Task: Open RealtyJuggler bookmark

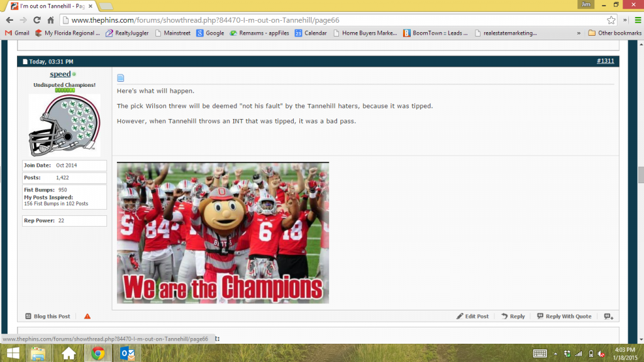Action: coord(127,33)
